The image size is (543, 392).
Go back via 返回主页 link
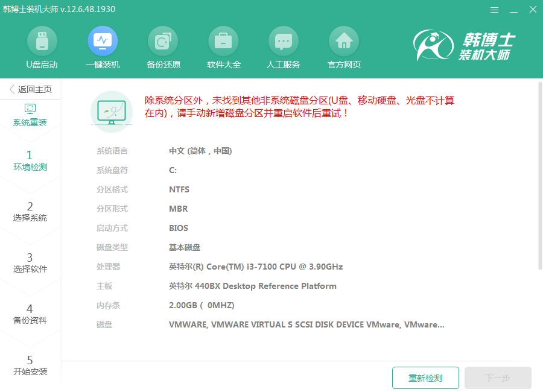pos(30,89)
